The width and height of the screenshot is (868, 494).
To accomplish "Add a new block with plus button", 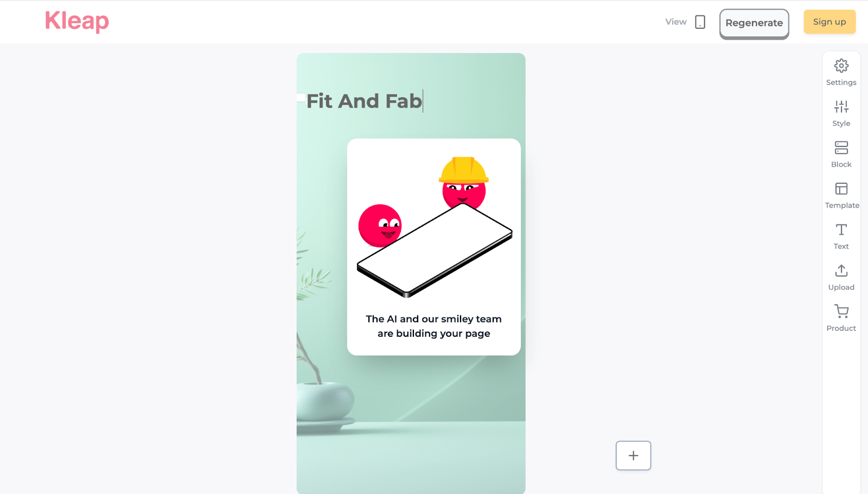I will (633, 455).
